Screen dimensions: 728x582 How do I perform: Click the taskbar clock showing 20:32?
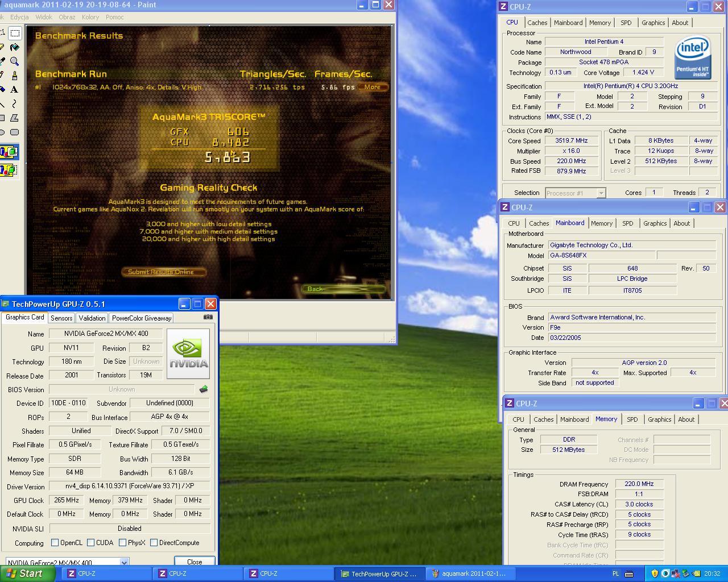pos(712,574)
